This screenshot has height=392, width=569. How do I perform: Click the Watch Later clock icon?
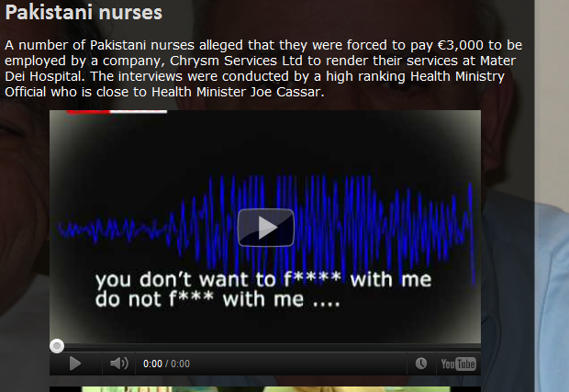tap(421, 364)
